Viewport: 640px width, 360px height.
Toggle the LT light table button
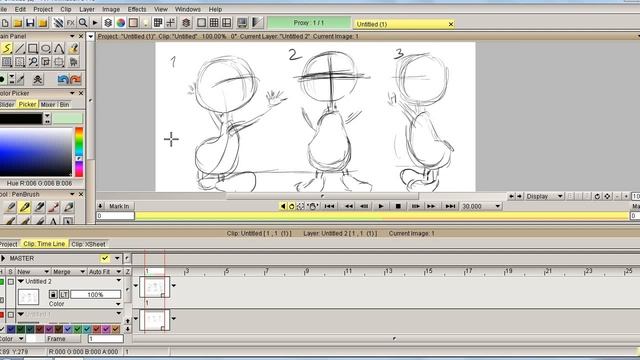click(x=64, y=294)
